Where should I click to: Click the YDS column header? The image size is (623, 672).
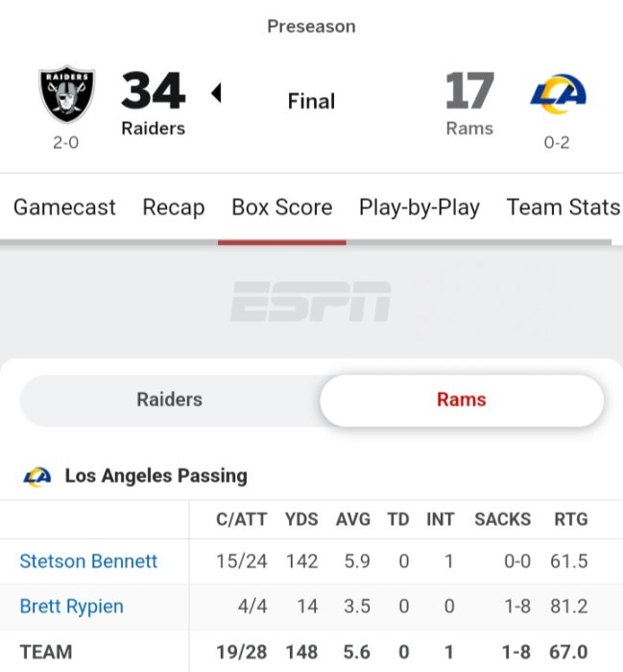coord(301,519)
